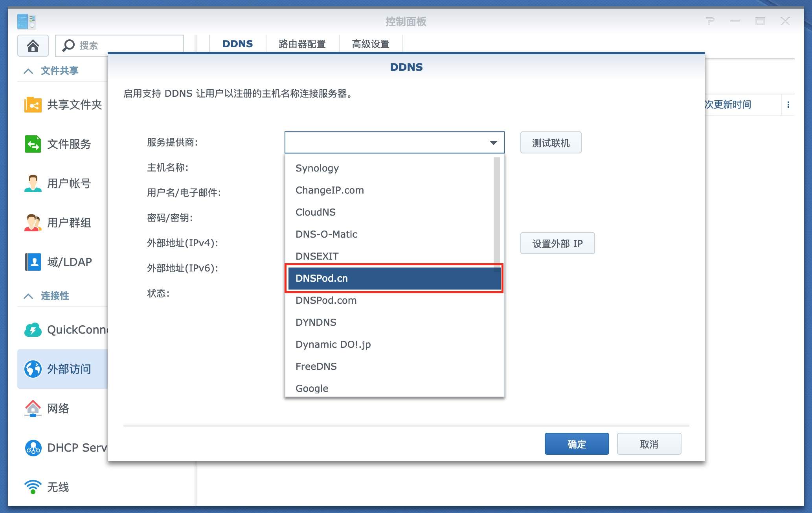Collapse the 文件共享 section chevron

point(28,71)
